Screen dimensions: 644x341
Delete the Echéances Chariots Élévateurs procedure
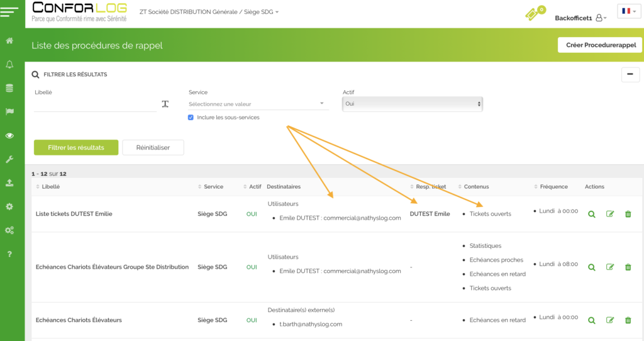click(628, 320)
